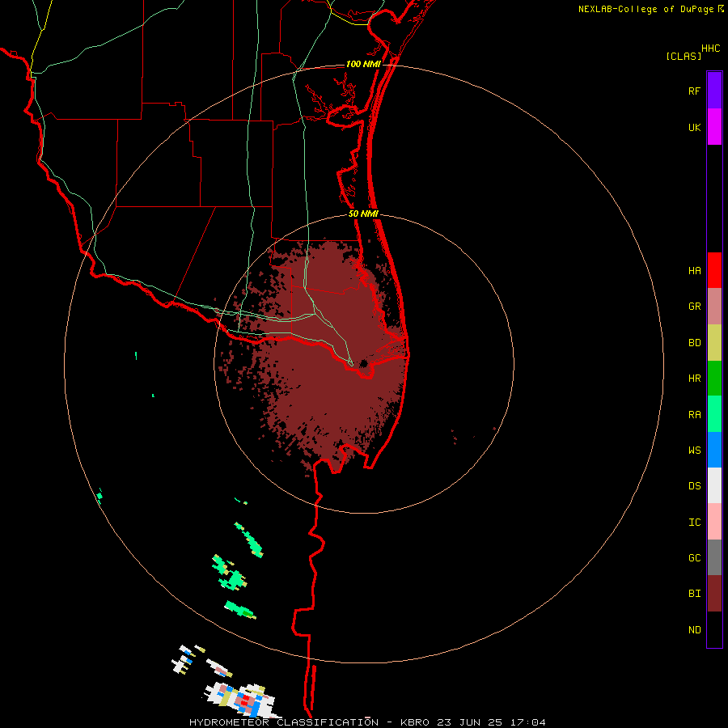Click the 17:04 time stamp
Screen dimensions: 728x728
[529, 722]
